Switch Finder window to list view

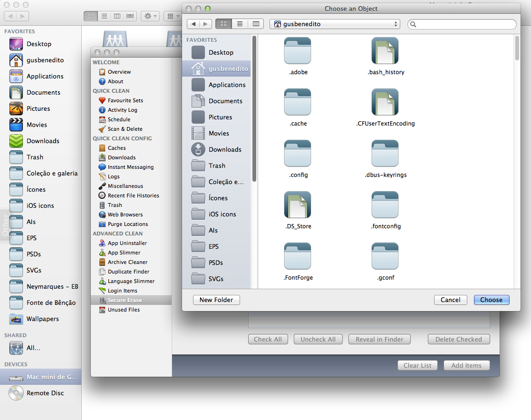[x=104, y=16]
